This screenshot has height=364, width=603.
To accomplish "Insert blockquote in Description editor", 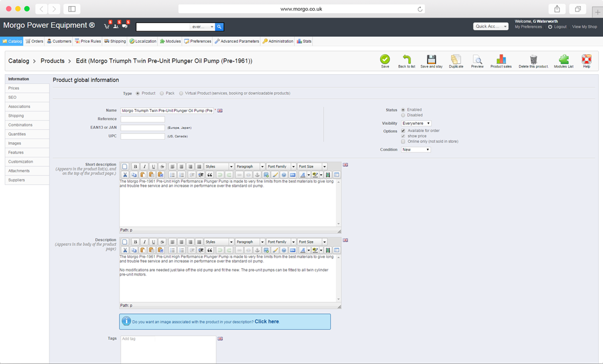I will (x=210, y=250).
